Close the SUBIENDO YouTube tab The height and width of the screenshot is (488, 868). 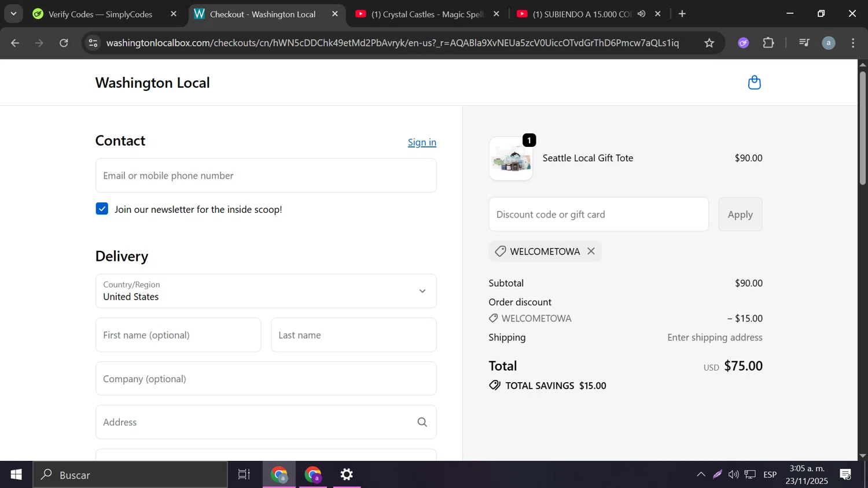(658, 14)
